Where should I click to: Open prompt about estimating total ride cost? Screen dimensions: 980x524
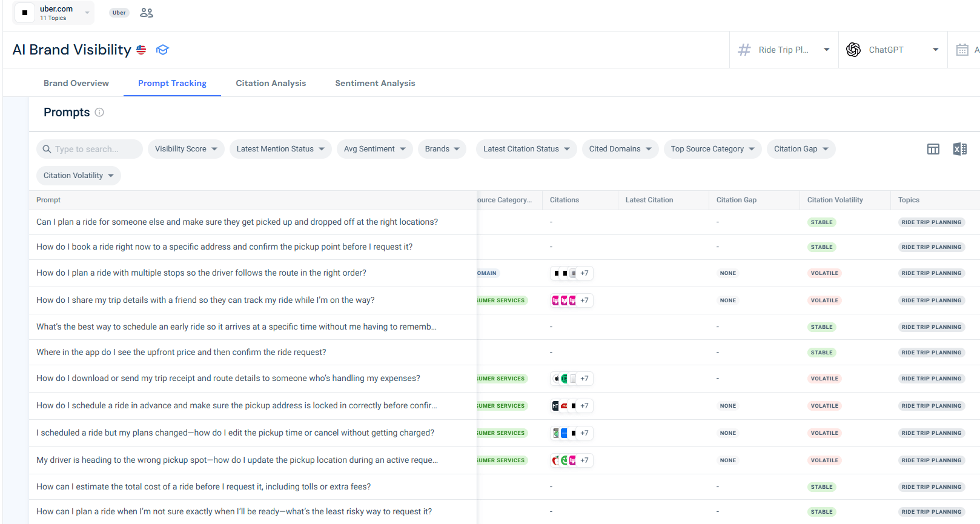[204, 487]
